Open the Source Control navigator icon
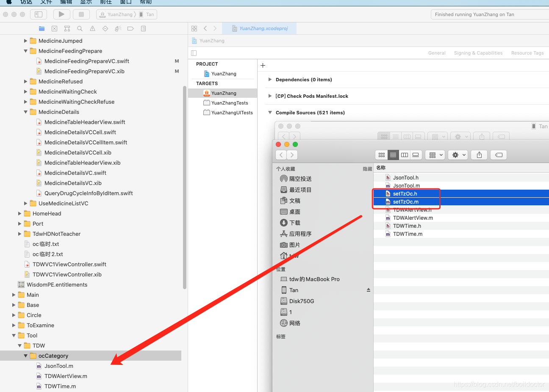549x392 pixels. (x=54, y=29)
